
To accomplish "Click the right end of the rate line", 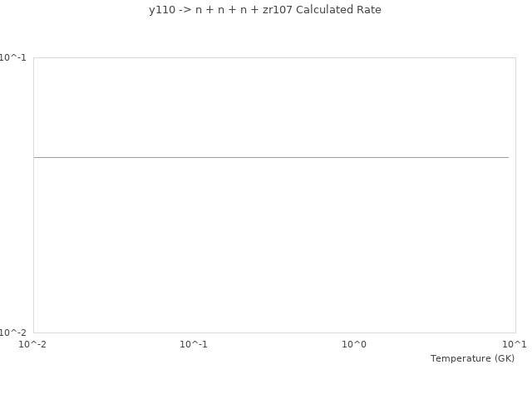I will (508, 157).
